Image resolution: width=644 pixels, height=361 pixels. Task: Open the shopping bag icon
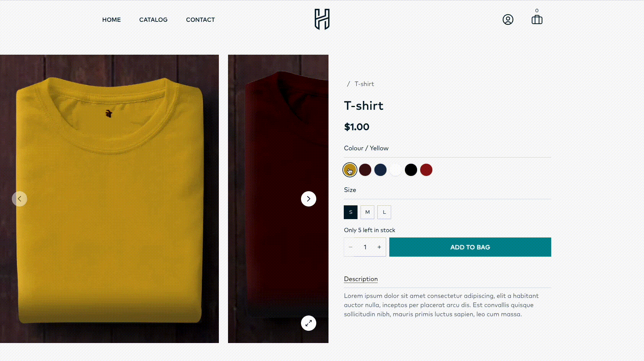click(x=537, y=19)
